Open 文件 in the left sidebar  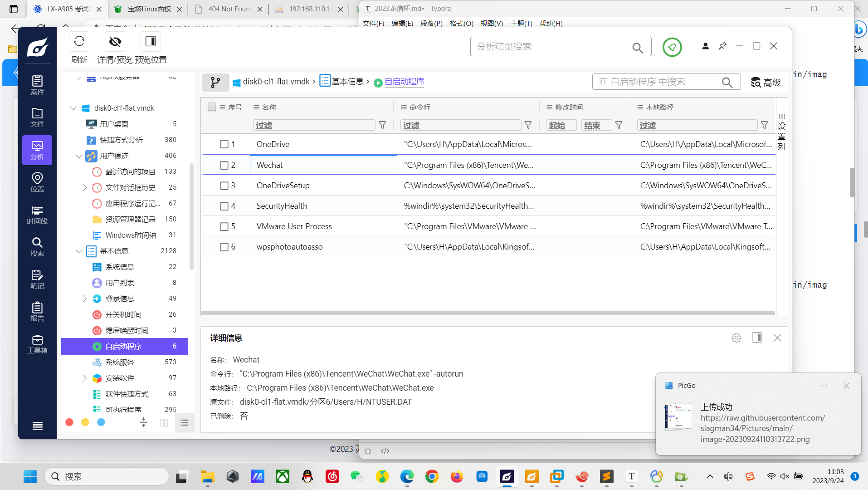pyautogui.click(x=37, y=118)
